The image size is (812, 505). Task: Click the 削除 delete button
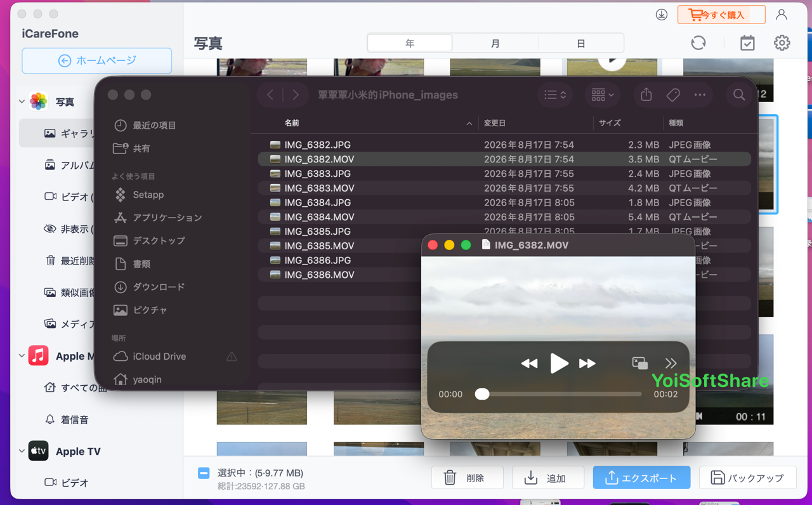click(467, 478)
